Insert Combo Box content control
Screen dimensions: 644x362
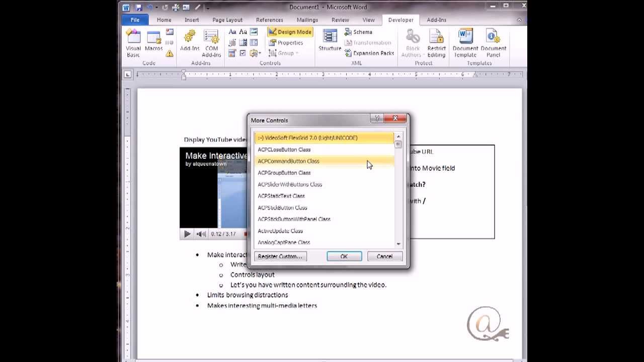coord(243,43)
